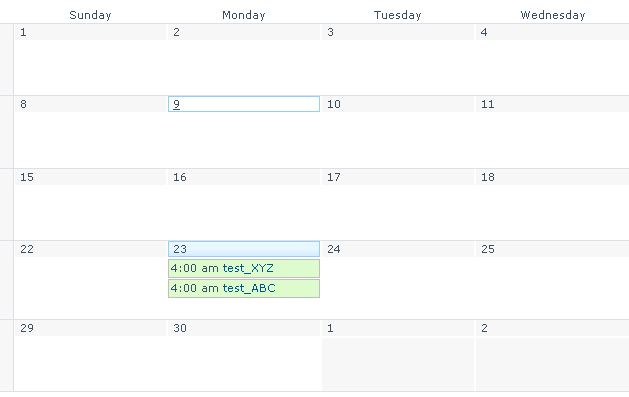Viewport: 629px width, 397px height.
Task: Click the Tuesday column header
Action: coord(398,15)
